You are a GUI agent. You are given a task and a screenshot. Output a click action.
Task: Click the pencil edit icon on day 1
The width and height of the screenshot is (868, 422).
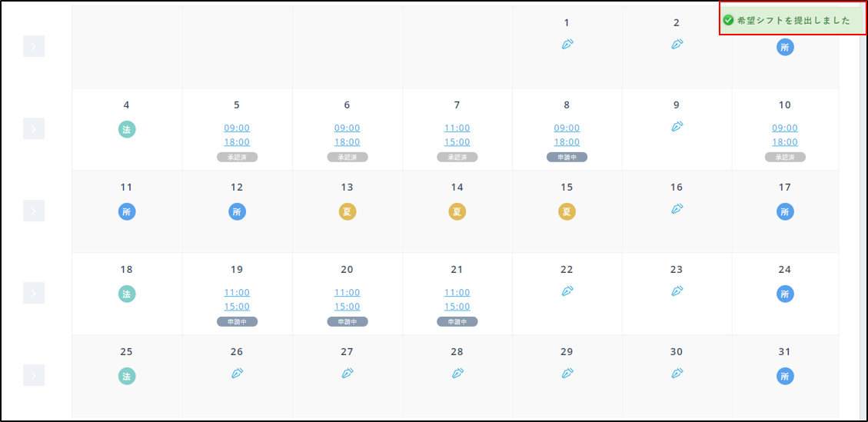[567, 44]
